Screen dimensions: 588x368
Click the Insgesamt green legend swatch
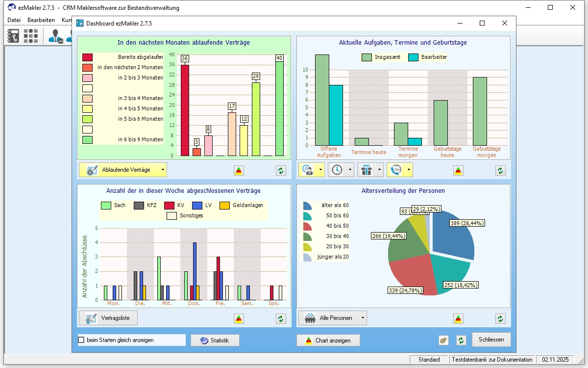coord(367,57)
